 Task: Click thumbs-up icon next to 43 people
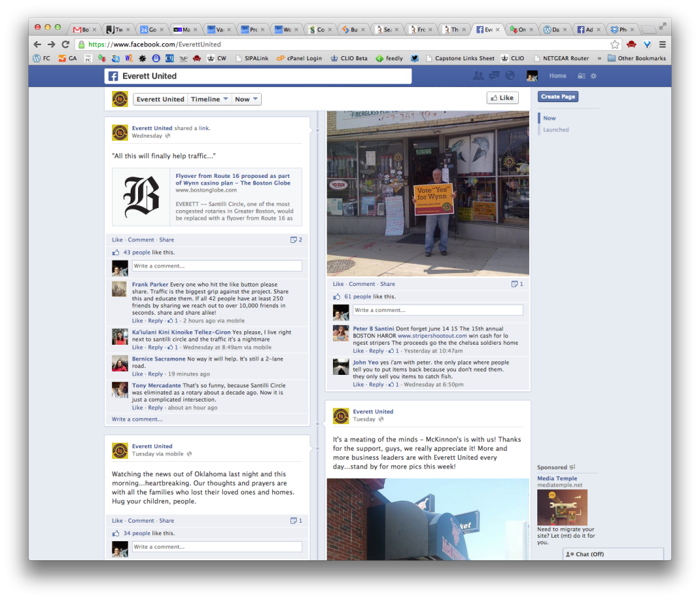pyautogui.click(x=116, y=252)
